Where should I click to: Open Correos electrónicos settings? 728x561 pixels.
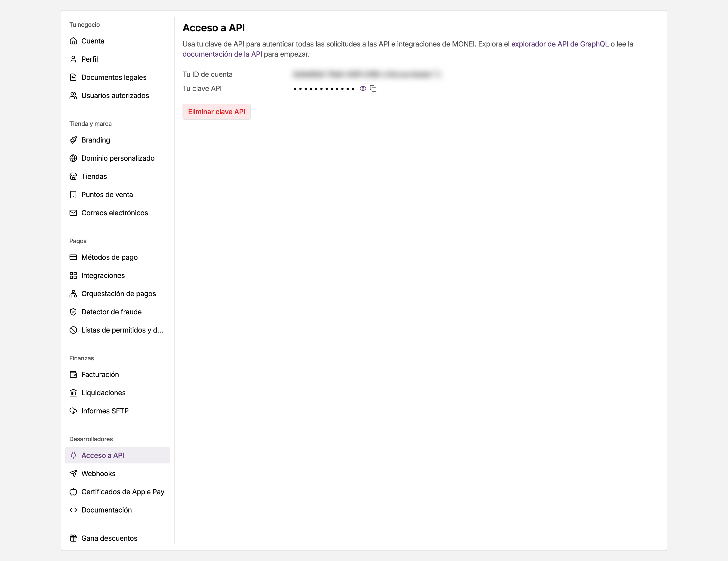click(x=118, y=213)
